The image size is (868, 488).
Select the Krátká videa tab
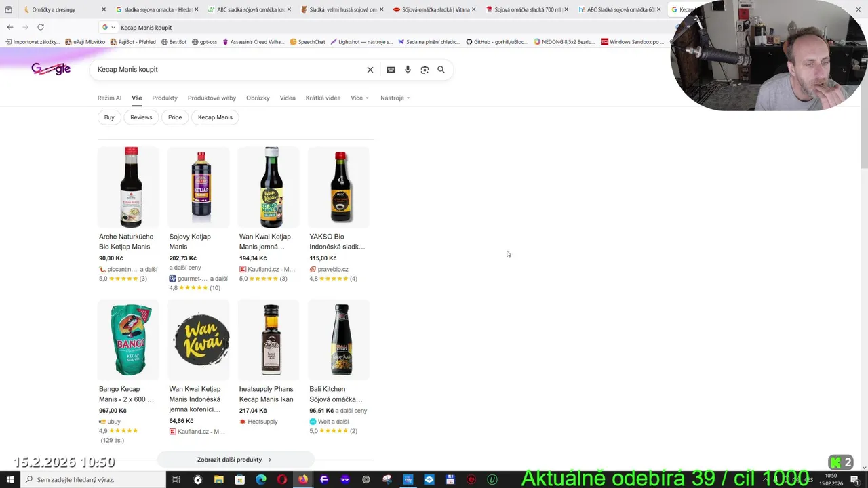(323, 98)
